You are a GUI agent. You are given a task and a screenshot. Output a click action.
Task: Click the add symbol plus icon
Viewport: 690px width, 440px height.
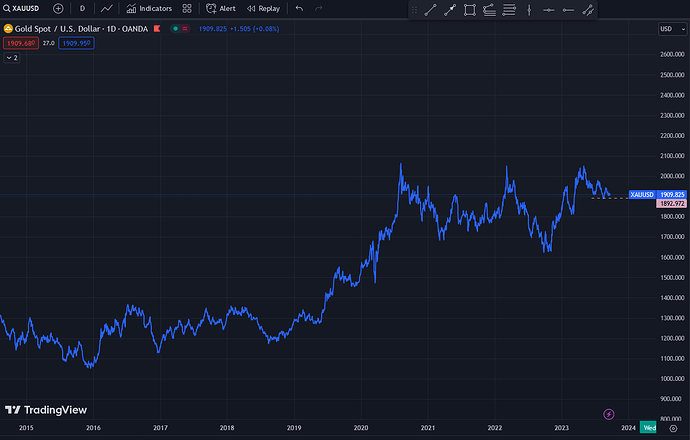(58, 8)
